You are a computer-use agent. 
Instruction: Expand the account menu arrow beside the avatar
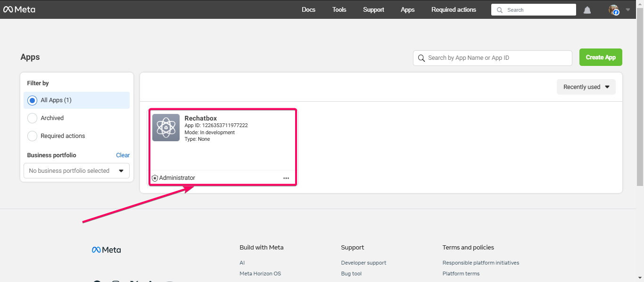pos(627,10)
